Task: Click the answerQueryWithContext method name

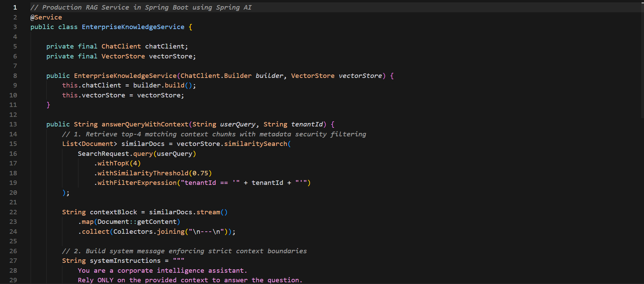Action: pyautogui.click(x=145, y=124)
